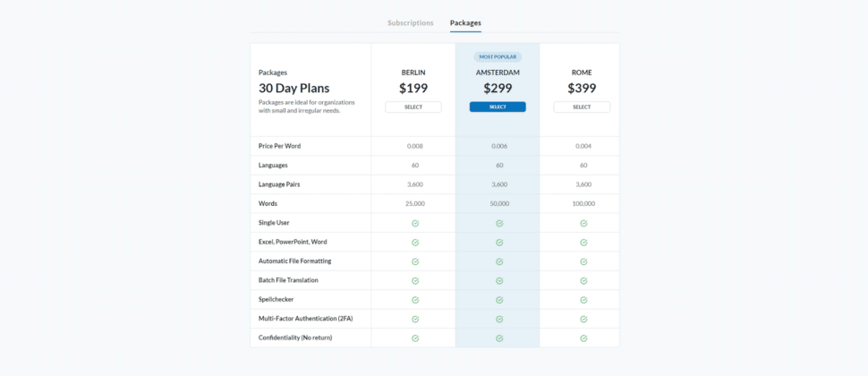Image resolution: width=868 pixels, height=376 pixels.
Task: Click the Language Pairs row label
Action: [278, 184]
